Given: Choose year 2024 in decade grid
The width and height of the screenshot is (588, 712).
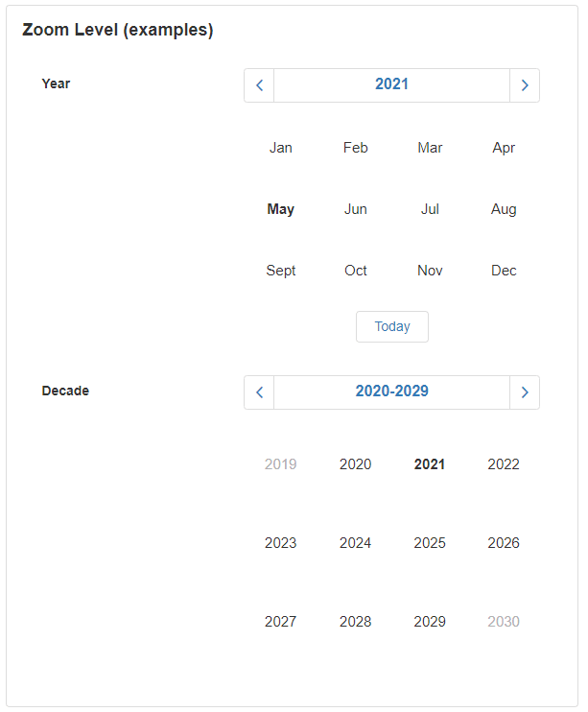Looking at the screenshot, I should click(x=355, y=543).
